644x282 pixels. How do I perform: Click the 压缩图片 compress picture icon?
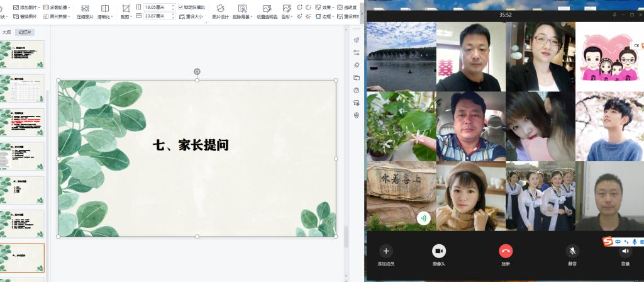pyautogui.click(x=85, y=9)
